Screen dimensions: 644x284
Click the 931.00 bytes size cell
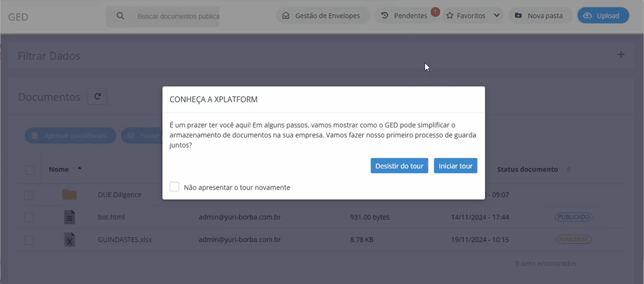pos(370,217)
